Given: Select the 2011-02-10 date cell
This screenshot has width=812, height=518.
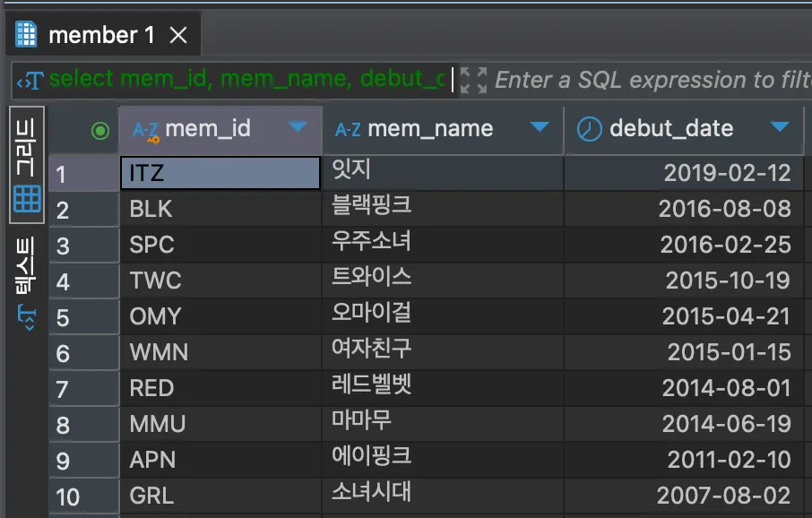Looking at the screenshot, I should [684, 460].
